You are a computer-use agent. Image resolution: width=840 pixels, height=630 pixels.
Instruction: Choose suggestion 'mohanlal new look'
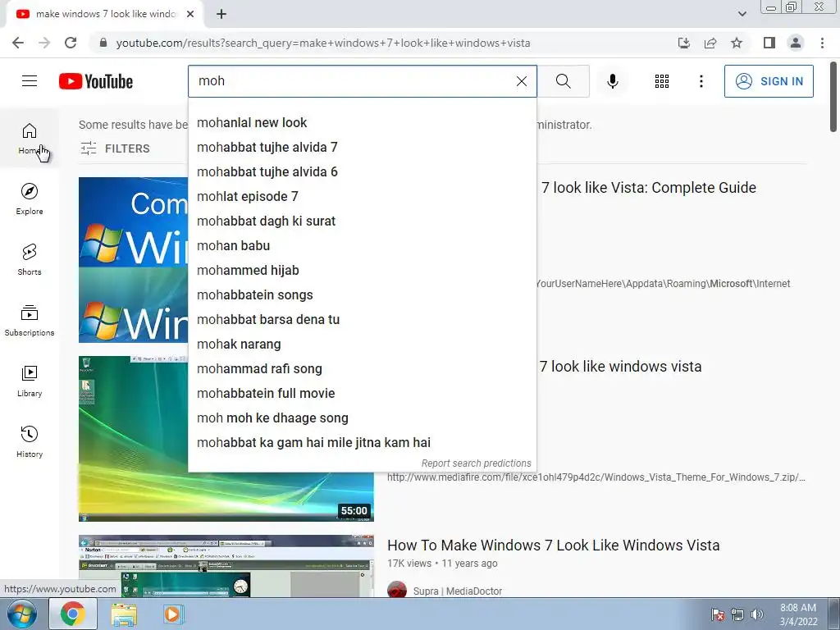point(362,123)
